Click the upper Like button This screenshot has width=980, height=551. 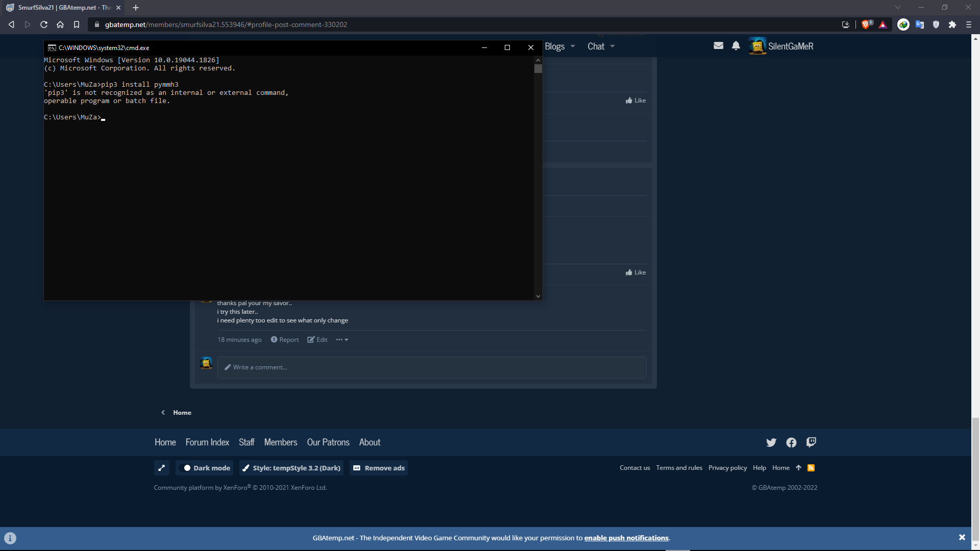pos(636,101)
